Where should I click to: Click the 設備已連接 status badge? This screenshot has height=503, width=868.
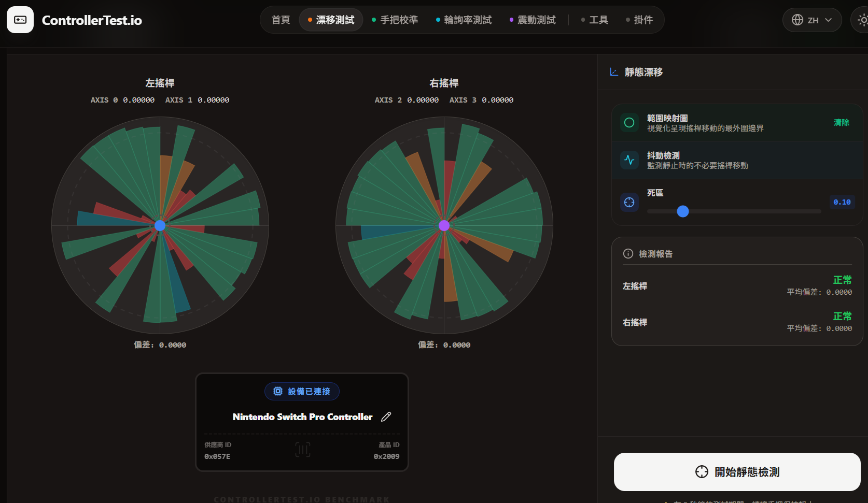(x=302, y=391)
